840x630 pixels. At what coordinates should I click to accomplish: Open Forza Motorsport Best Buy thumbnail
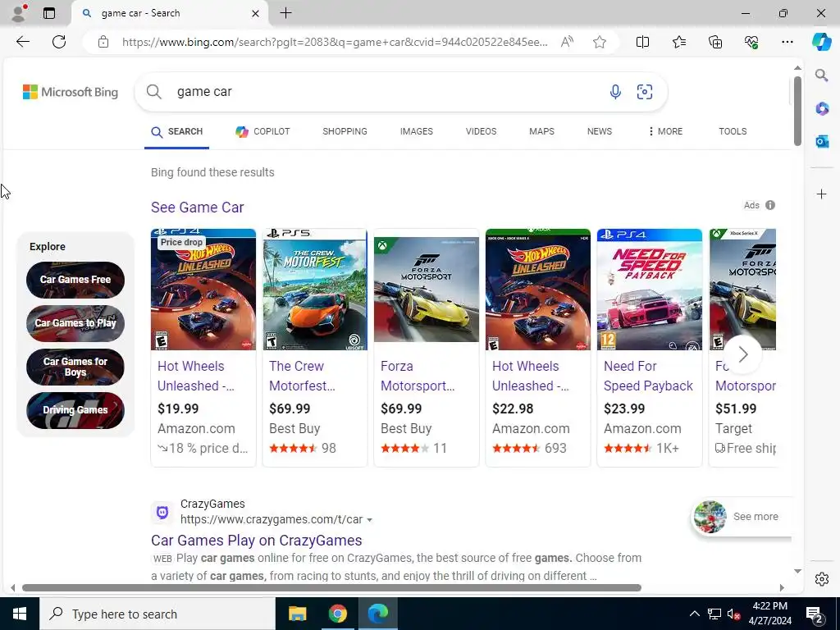tap(427, 290)
